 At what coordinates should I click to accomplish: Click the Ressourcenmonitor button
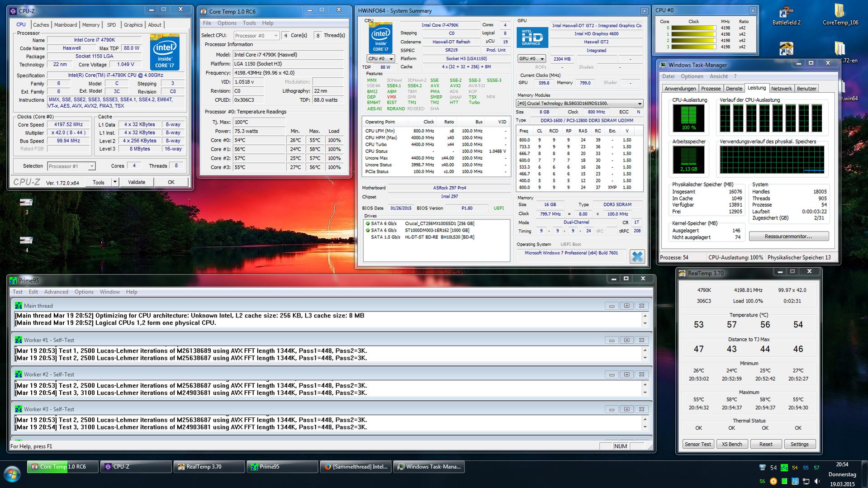[789, 237]
